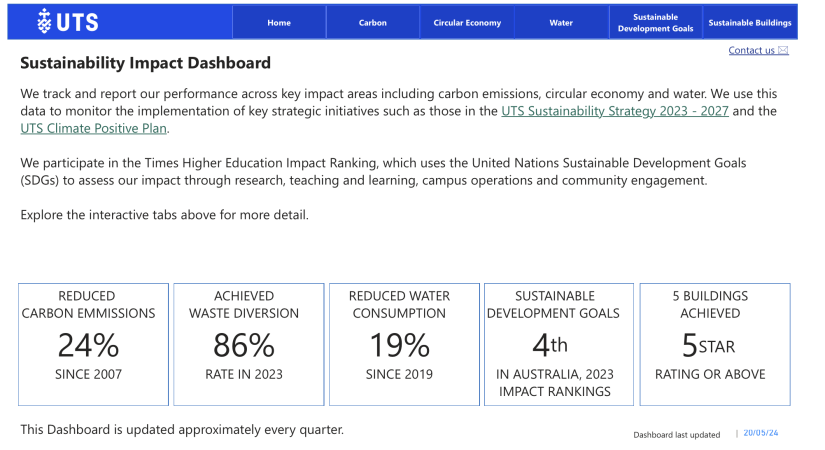Viewport: 825px width, 450px height.
Task: Open the 5 Star buildings rating card
Action: coord(715,344)
